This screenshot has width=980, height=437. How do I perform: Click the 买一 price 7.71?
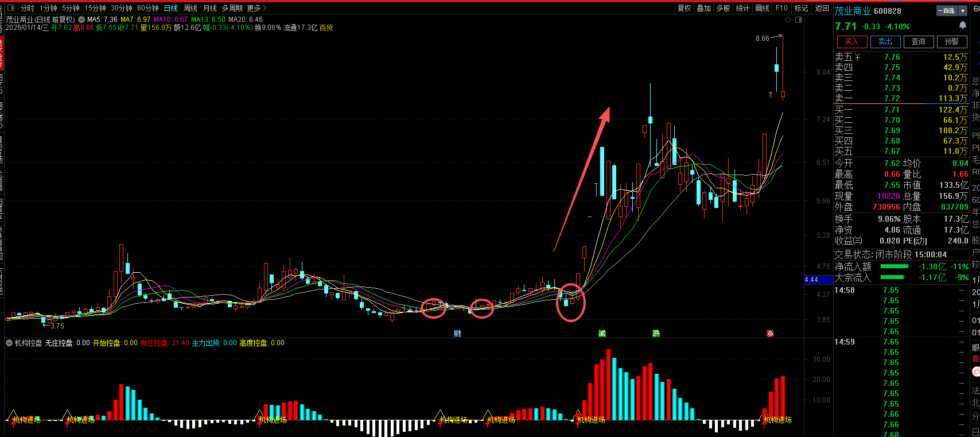892,110
